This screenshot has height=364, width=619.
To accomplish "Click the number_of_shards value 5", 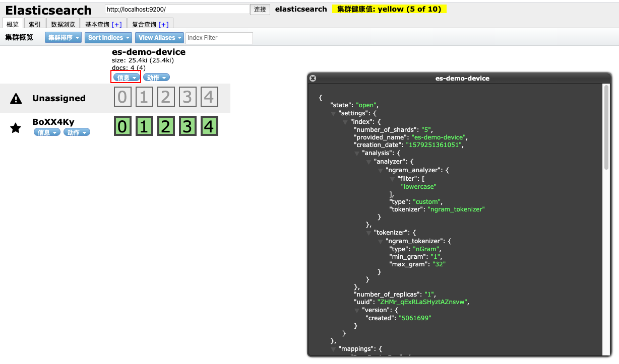I will 427,129.
